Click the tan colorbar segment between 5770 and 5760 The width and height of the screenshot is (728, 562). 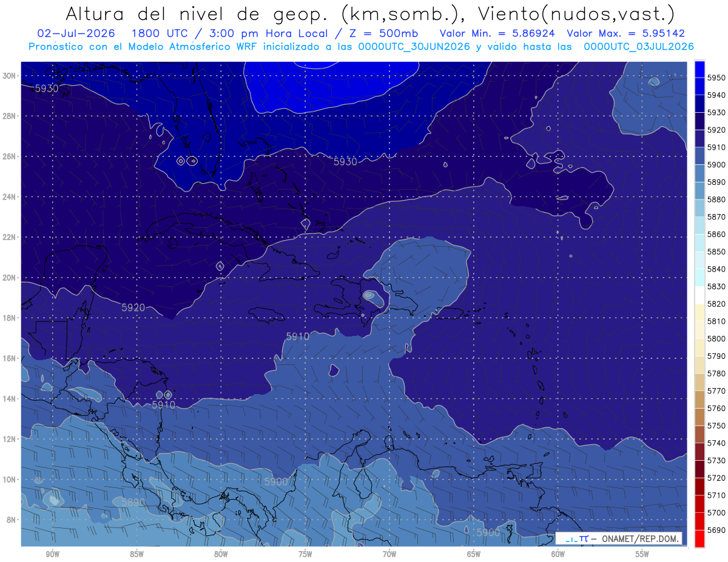[x=699, y=400]
